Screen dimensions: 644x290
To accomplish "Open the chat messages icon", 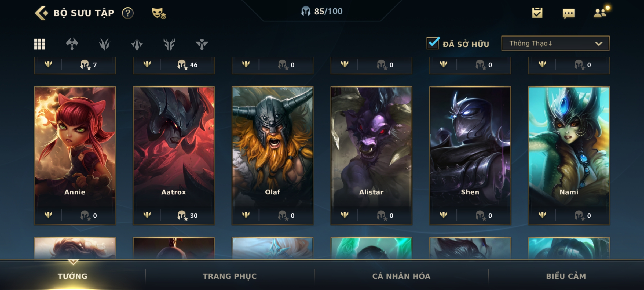I will [569, 13].
